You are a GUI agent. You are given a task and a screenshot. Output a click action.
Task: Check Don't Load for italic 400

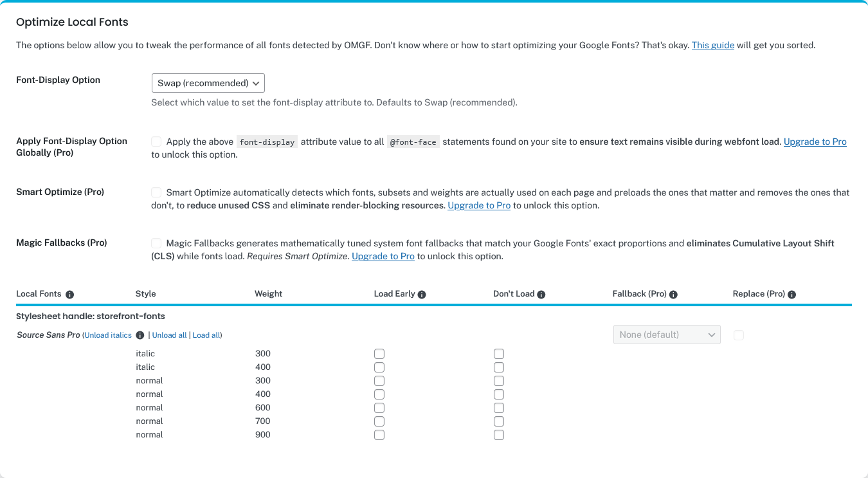[499, 367]
